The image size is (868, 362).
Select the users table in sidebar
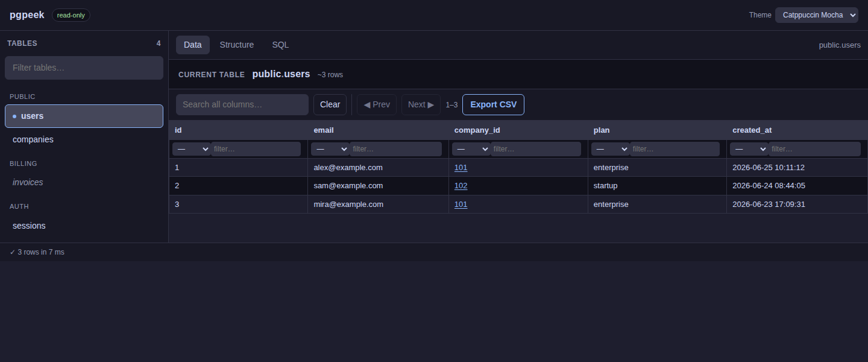84,116
